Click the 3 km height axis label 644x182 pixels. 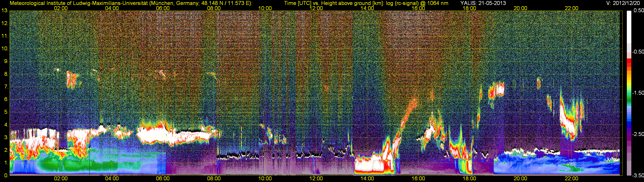[6, 137]
